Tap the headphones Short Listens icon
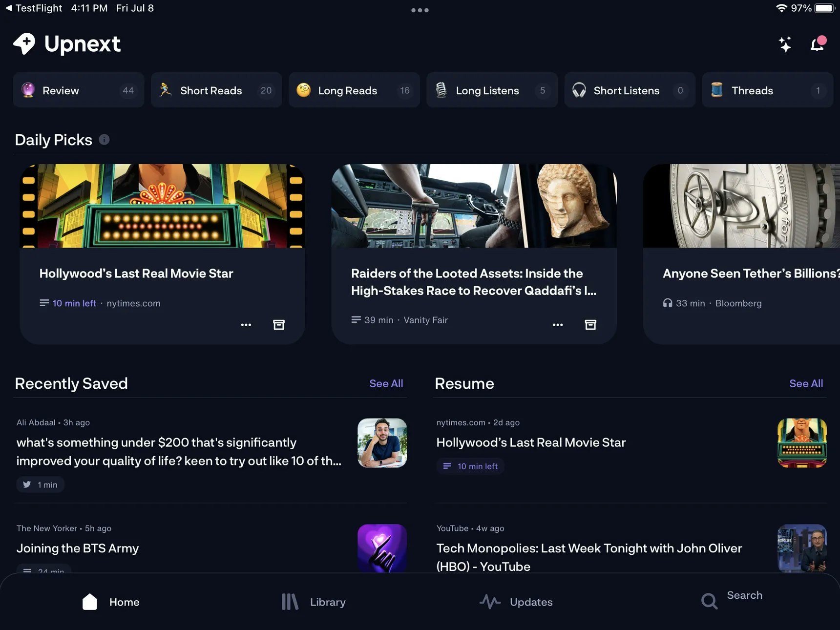Viewport: 840px width, 630px height. coord(579,90)
